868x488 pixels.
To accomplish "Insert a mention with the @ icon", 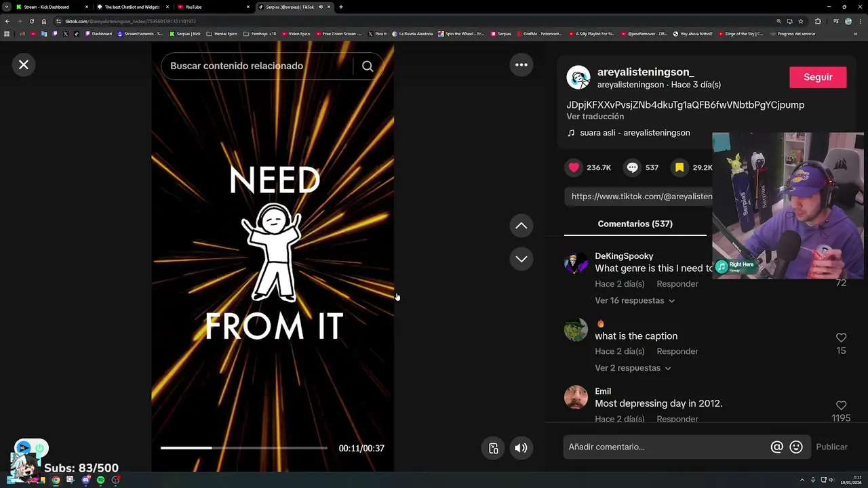I will (777, 447).
